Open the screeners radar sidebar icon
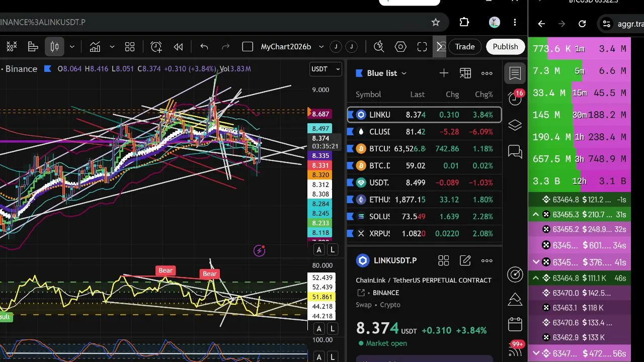This screenshot has height=362, width=644. tap(515, 274)
